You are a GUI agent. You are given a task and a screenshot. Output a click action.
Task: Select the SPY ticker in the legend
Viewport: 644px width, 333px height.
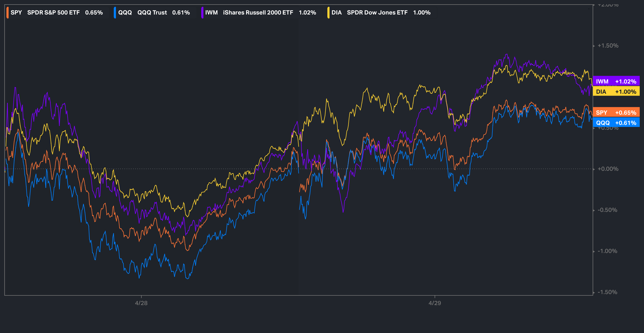[x=16, y=13]
